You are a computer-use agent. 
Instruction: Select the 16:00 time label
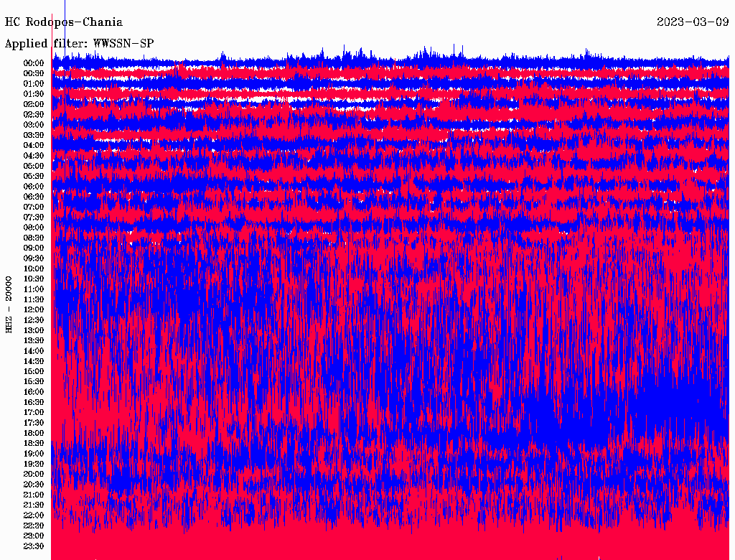[x=34, y=392]
